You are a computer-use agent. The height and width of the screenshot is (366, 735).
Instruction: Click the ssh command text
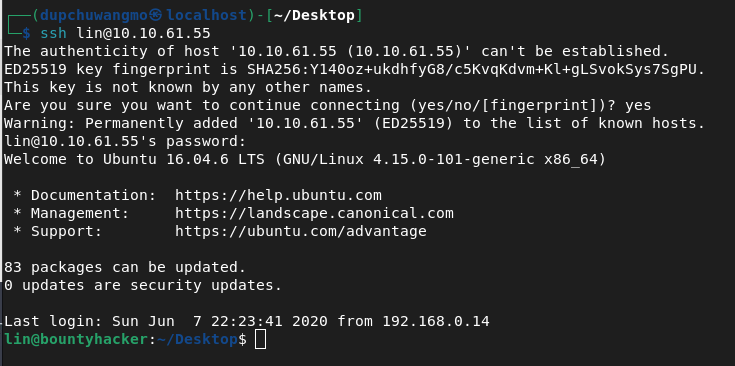coord(53,33)
